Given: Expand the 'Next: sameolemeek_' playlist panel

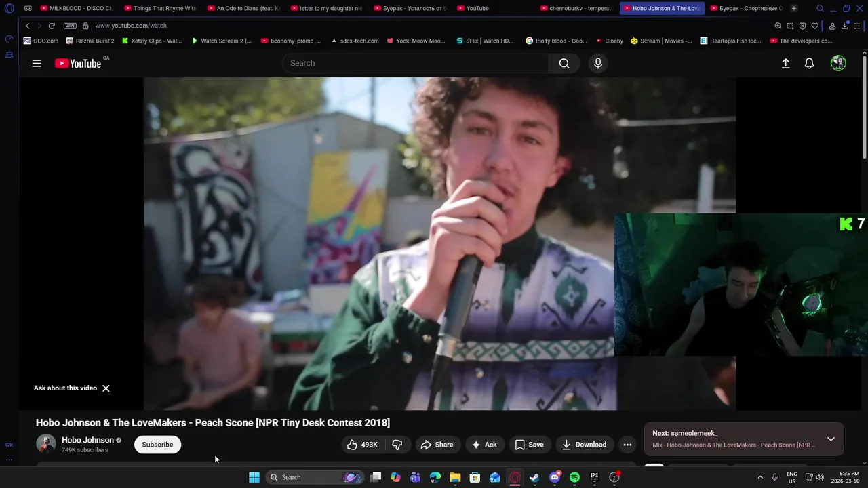Looking at the screenshot, I should (831, 439).
